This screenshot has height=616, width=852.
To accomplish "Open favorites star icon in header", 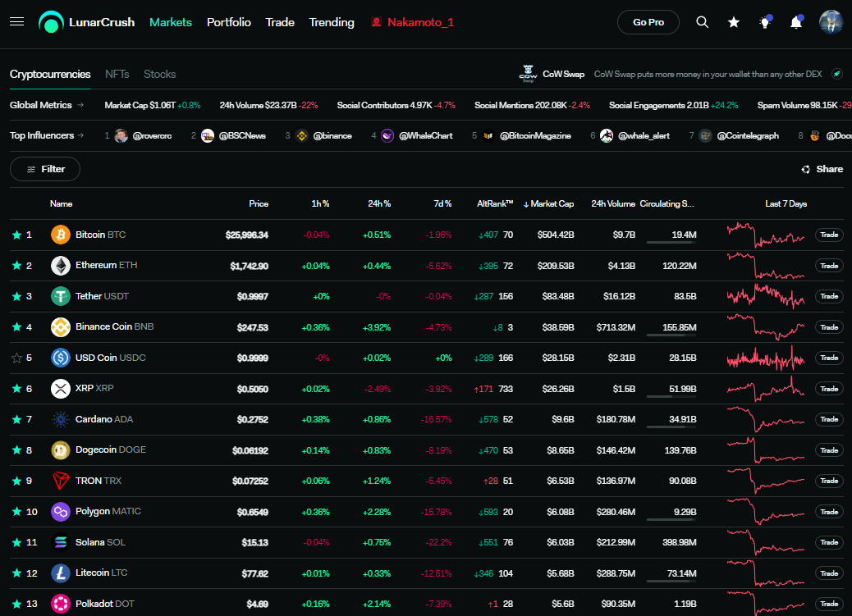I will pos(734,22).
